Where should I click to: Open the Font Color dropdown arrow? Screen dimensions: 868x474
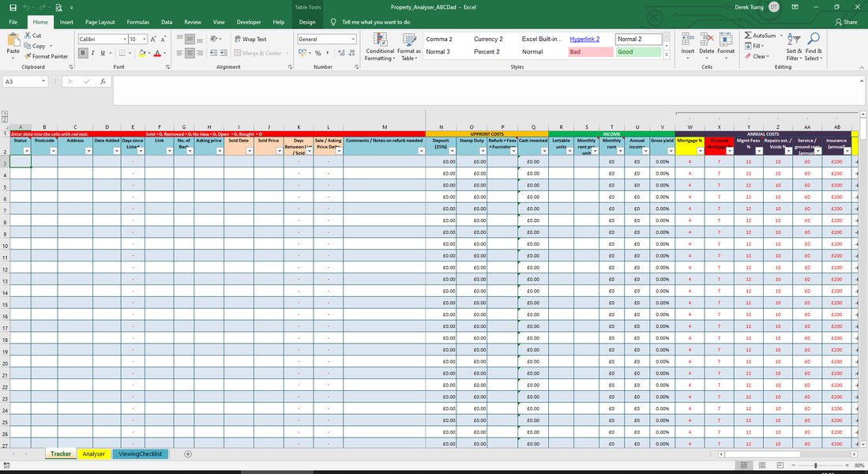(164, 53)
